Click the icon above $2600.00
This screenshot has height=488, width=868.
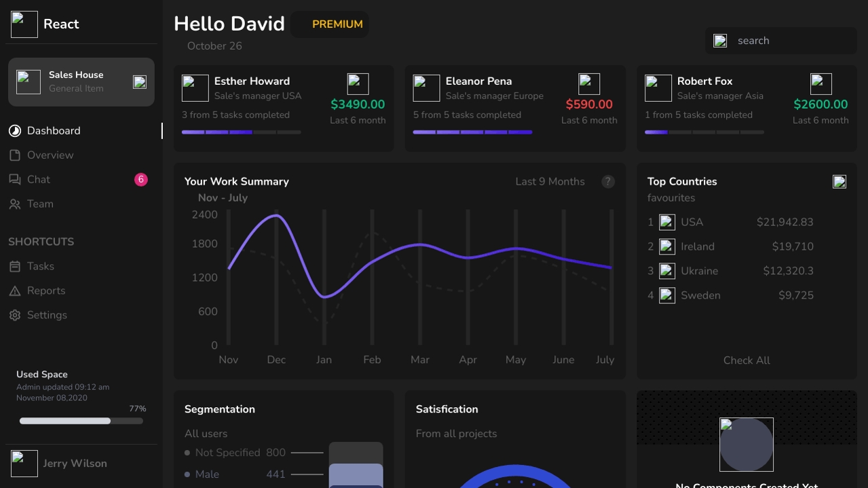(x=821, y=84)
